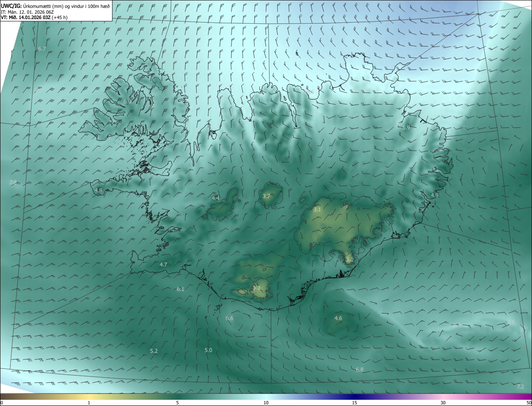The width and height of the screenshot is (532, 406).
Task: Click the 4.4 value on the glacier
Action: tap(216, 198)
